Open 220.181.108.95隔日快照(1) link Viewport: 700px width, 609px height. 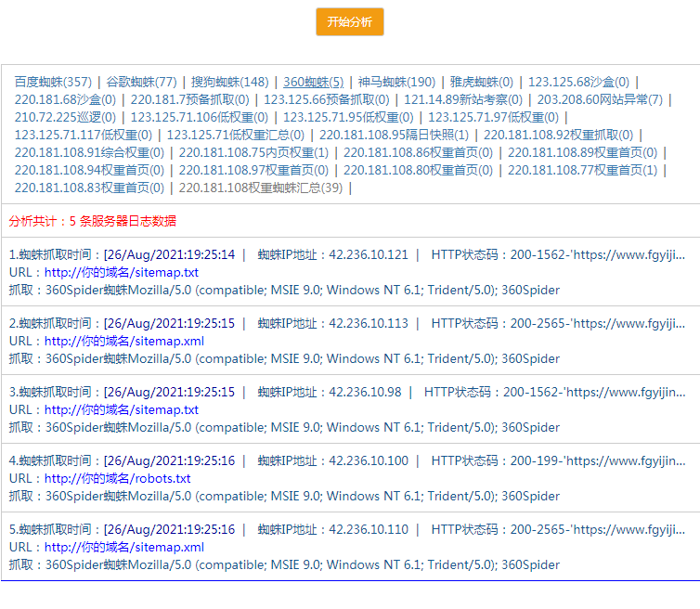point(394,135)
